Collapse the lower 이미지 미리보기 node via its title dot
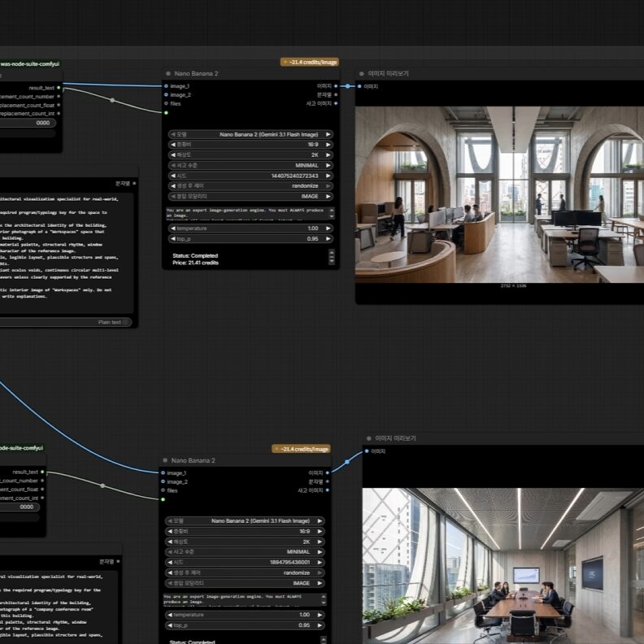This screenshot has width=644, height=644. tap(369, 438)
